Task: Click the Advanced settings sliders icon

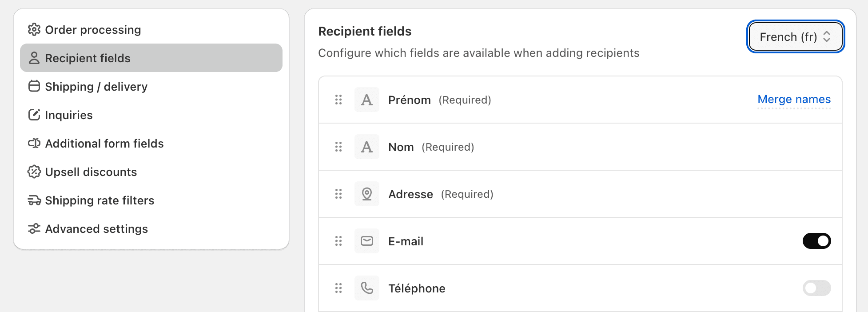Action: coord(34,229)
